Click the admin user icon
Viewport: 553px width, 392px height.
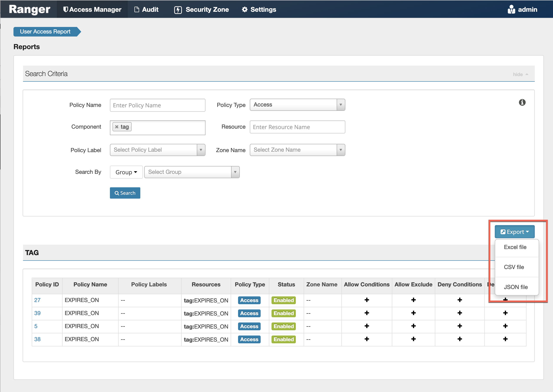tap(511, 10)
